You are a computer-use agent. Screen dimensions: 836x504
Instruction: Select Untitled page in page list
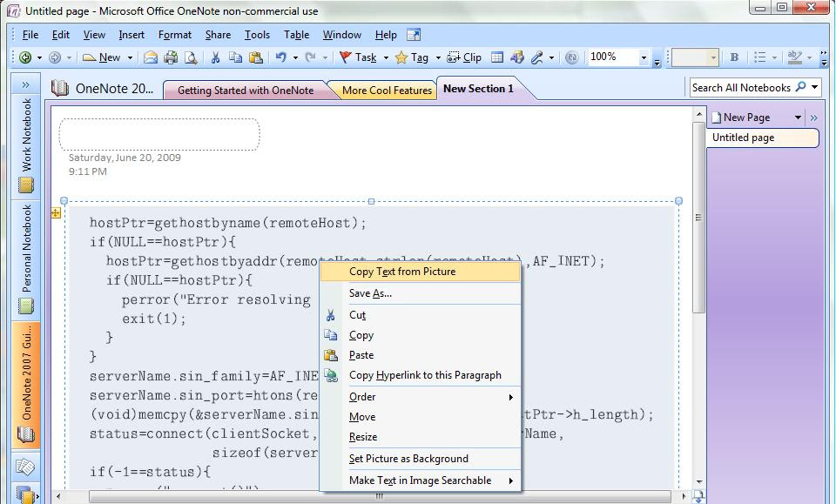pyautogui.click(x=763, y=138)
